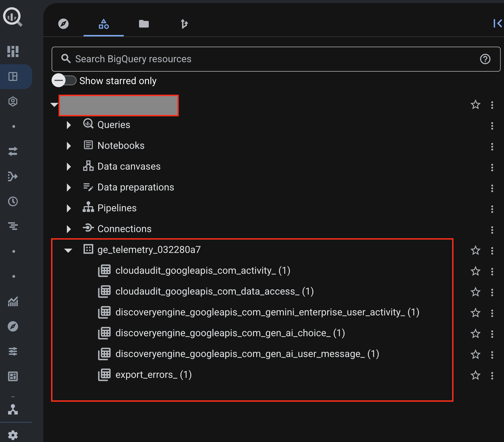Open Scheduled queries clock icon
The image size is (504, 442).
click(x=13, y=201)
